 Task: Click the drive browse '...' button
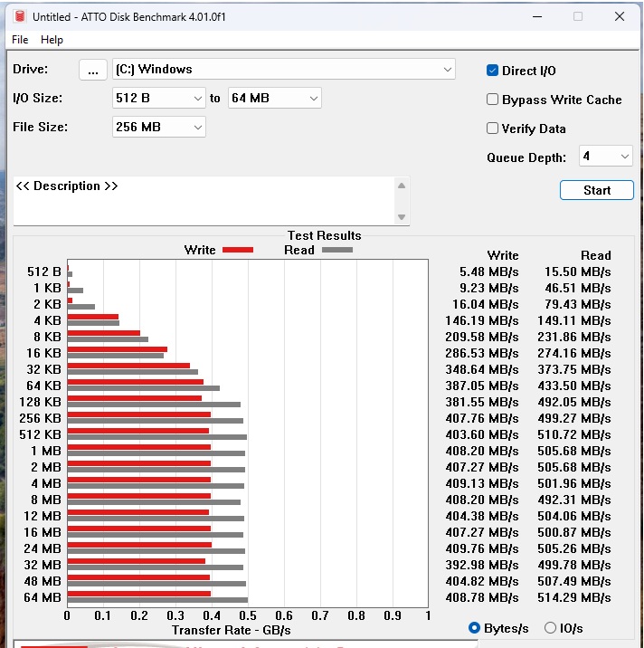pos(93,70)
